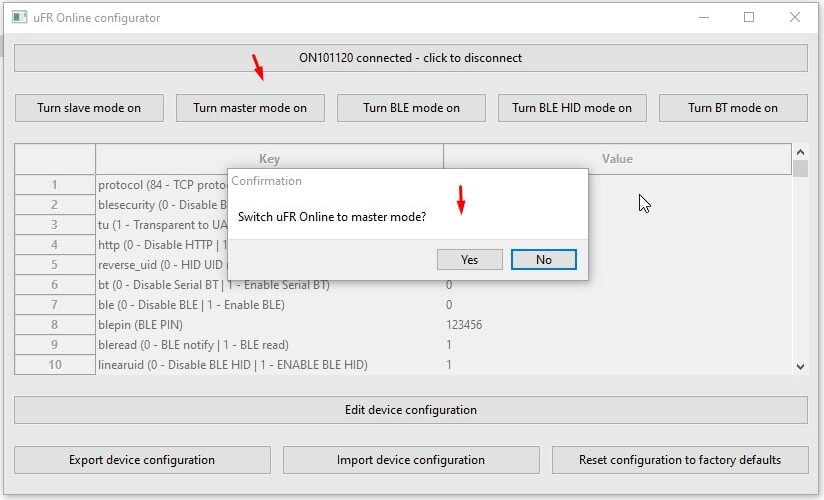The image size is (824, 500).
Task: Click the Key column header
Action: [x=270, y=159]
